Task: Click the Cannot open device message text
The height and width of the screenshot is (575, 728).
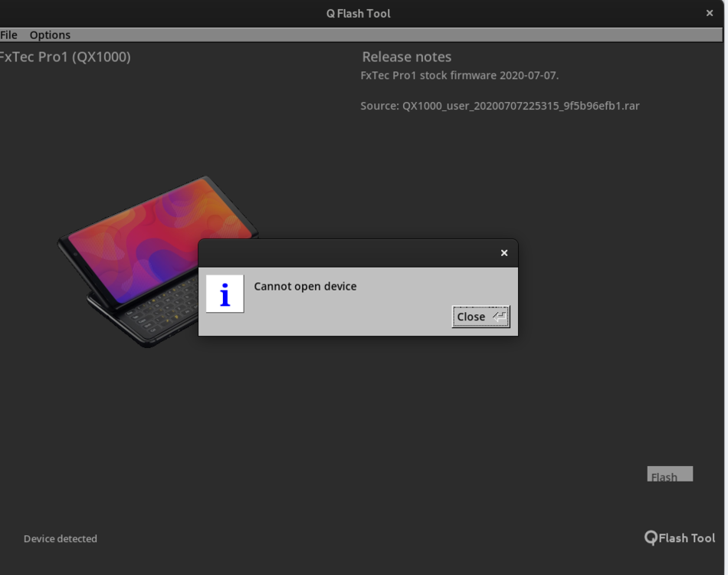Action: 305,286
